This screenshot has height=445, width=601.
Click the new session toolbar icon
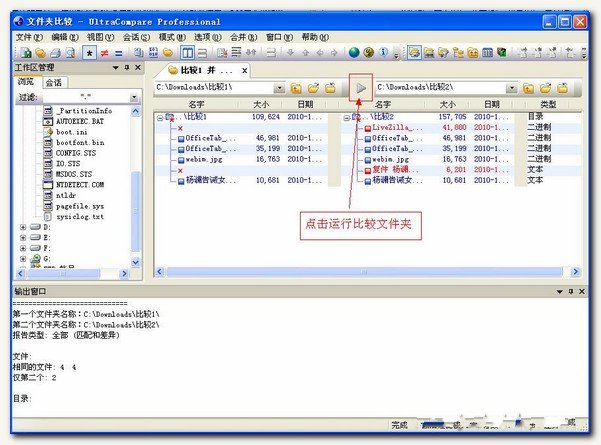[26, 53]
